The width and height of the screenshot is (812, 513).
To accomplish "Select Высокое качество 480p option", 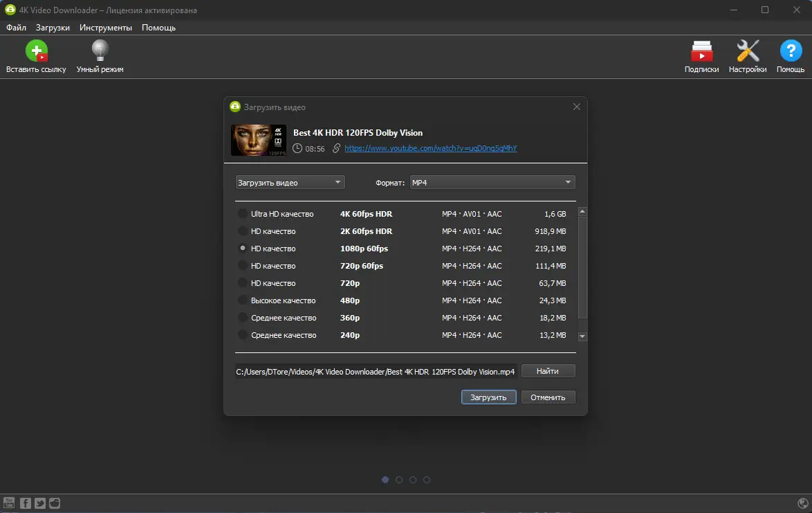I will point(242,300).
